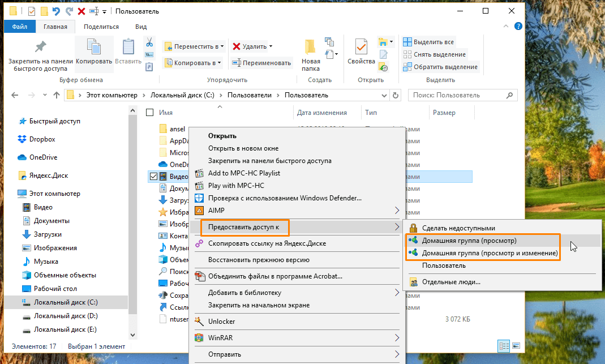
Task: Select Домашняя группа (просмотр)
Action: [x=469, y=241]
